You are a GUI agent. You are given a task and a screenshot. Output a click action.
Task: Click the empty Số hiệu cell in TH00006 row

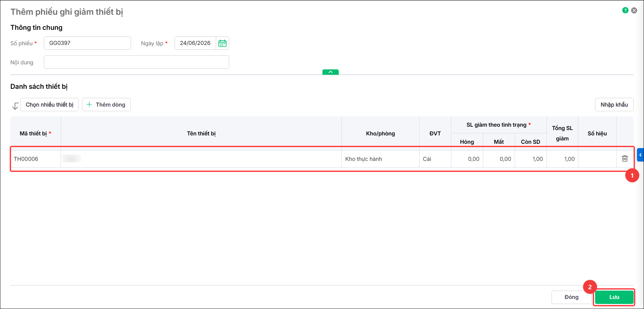[x=597, y=159]
